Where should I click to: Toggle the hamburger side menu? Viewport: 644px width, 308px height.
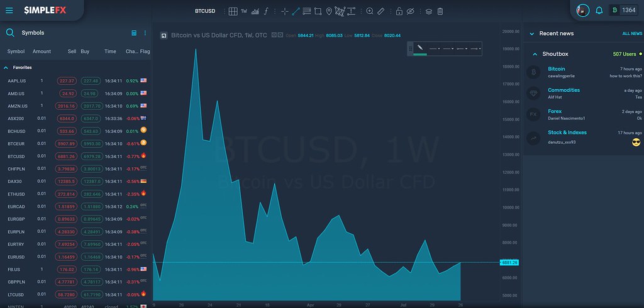coord(9,10)
